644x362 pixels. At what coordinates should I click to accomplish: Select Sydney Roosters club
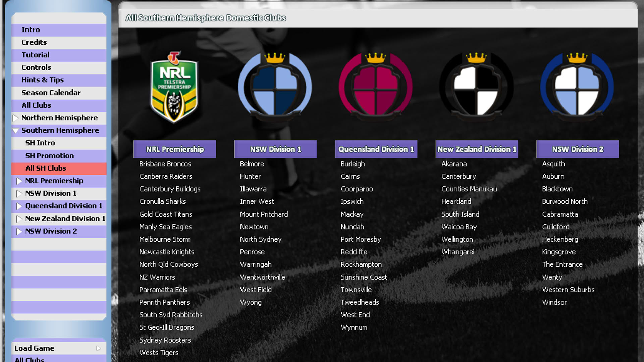point(165,340)
